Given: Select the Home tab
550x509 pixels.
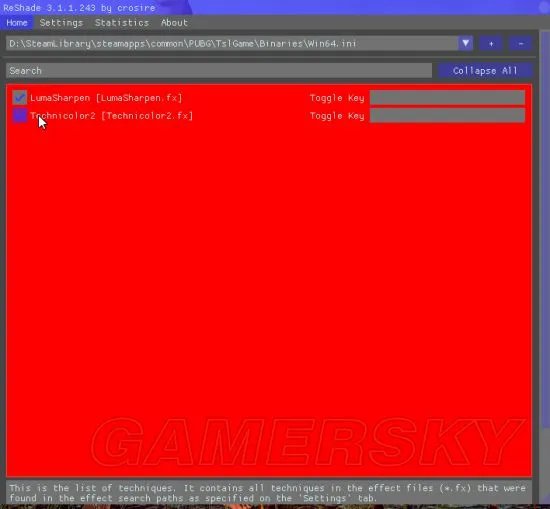Looking at the screenshot, I should point(16,23).
